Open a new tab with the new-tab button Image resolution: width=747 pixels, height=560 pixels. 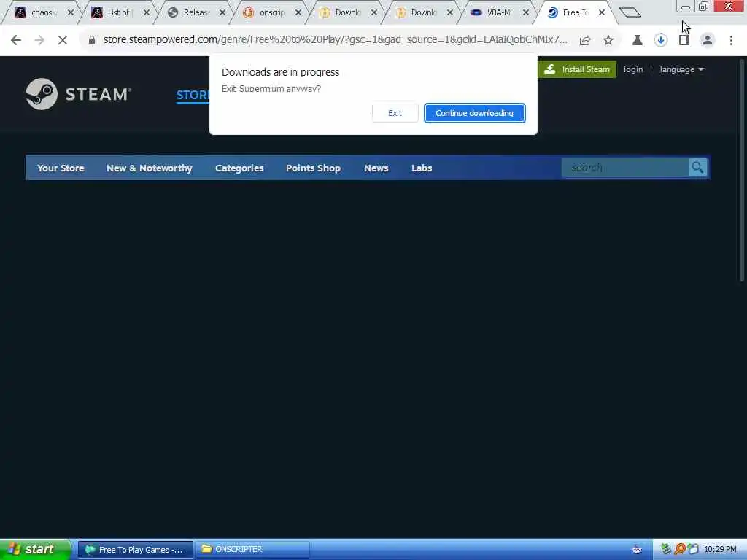pos(630,12)
